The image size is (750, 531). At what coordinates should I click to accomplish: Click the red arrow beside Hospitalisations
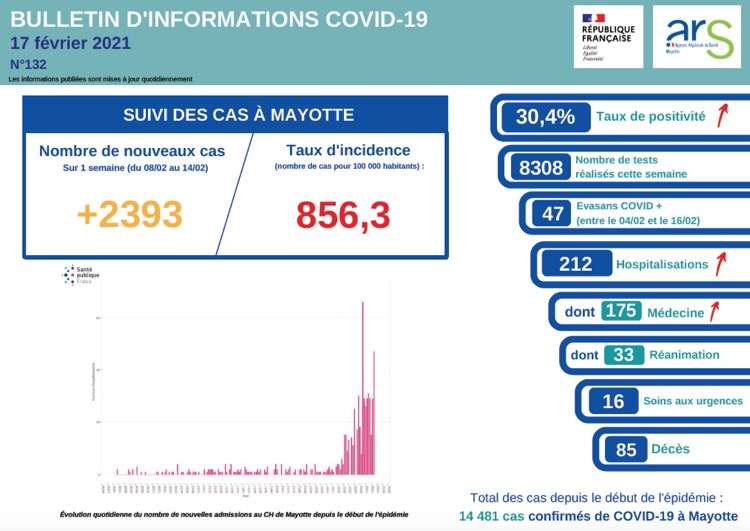pos(721,264)
